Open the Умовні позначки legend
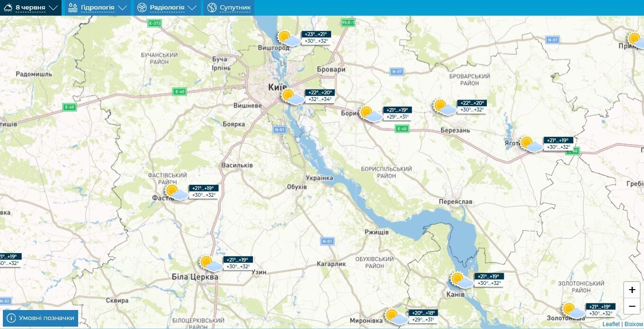 (40, 318)
